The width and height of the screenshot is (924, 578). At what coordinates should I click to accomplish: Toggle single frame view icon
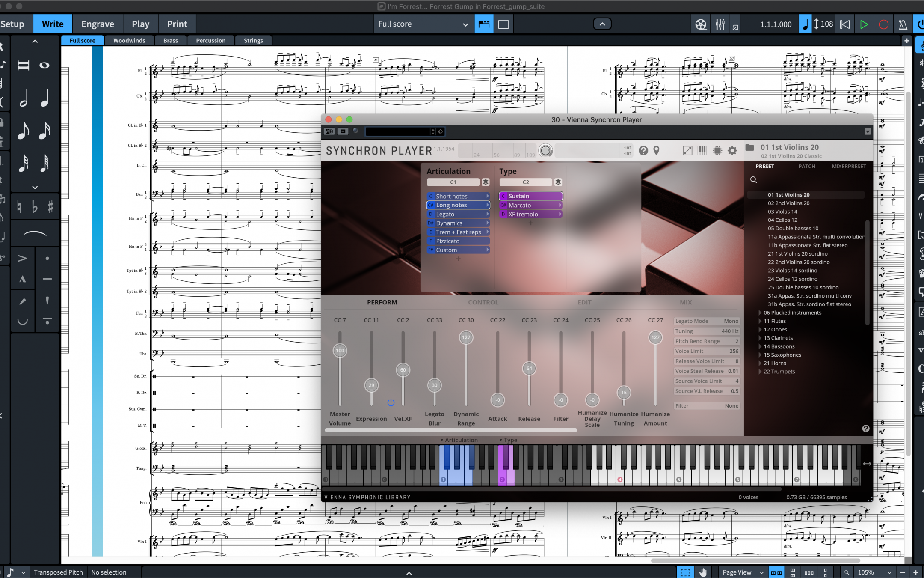503,24
